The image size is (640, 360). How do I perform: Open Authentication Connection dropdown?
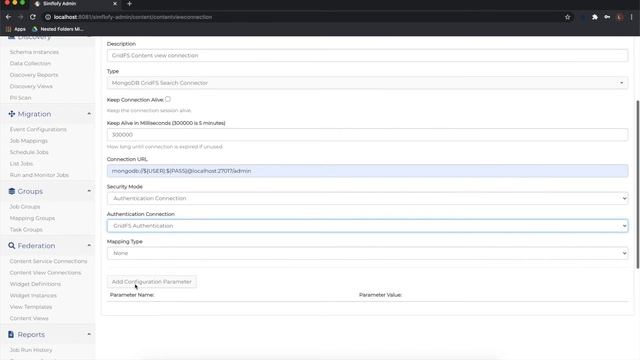click(x=367, y=226)
